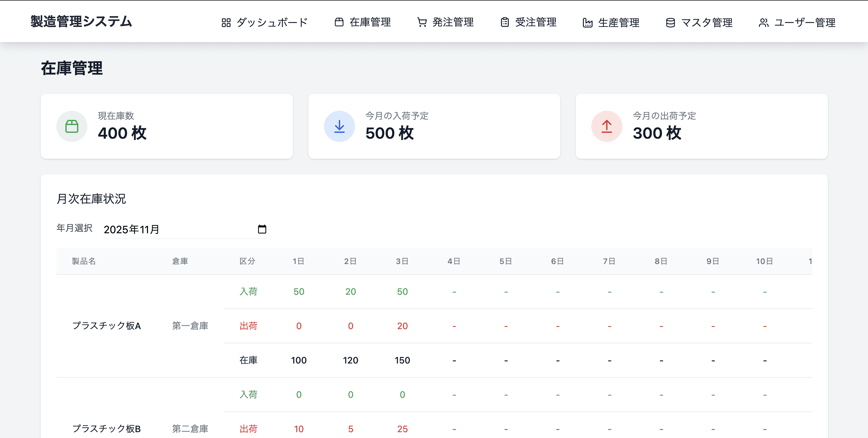Click the 1日 column header

(x=298, y=261)
